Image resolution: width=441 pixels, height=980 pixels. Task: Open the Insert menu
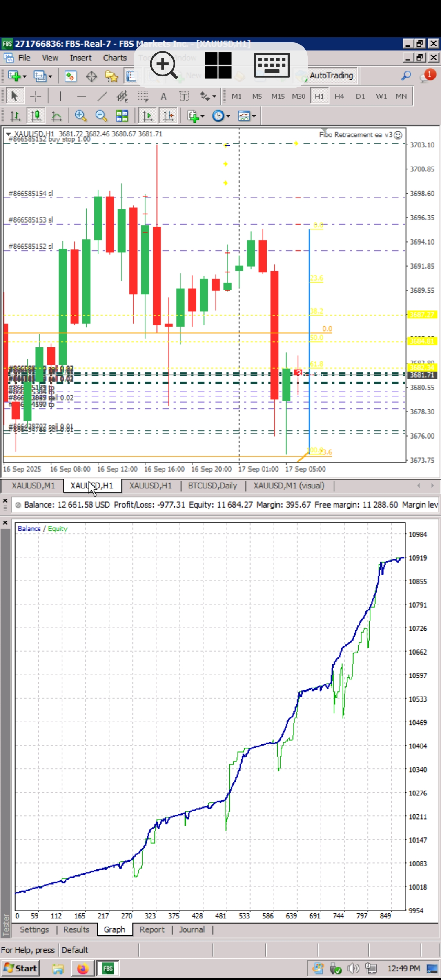click(x=80, y=58)
